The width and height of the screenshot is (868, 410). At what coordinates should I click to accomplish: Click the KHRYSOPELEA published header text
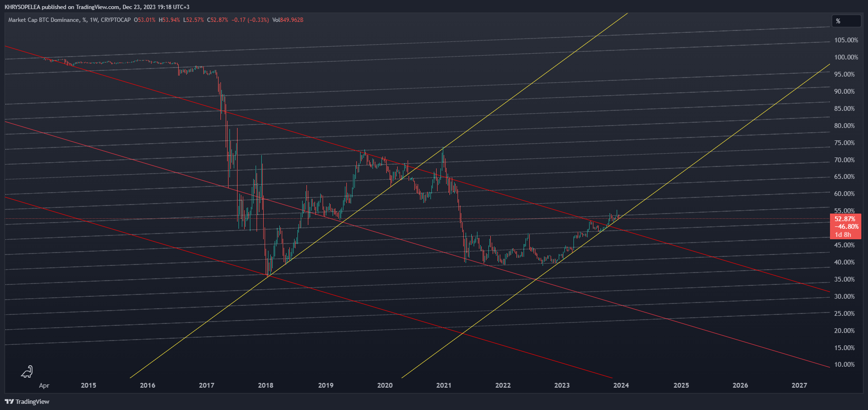click(97, 7)
